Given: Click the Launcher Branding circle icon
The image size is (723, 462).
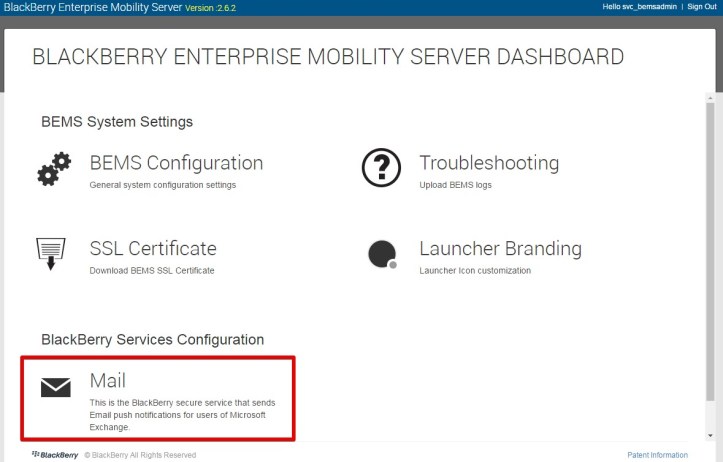Looking at the screenshot, I should point(382,255).
